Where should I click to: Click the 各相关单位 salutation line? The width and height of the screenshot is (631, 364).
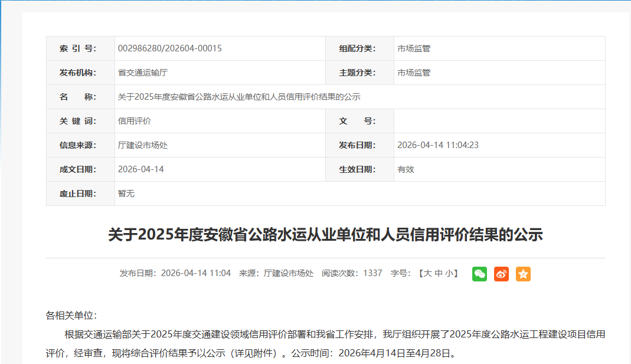[x=71, y=316]
